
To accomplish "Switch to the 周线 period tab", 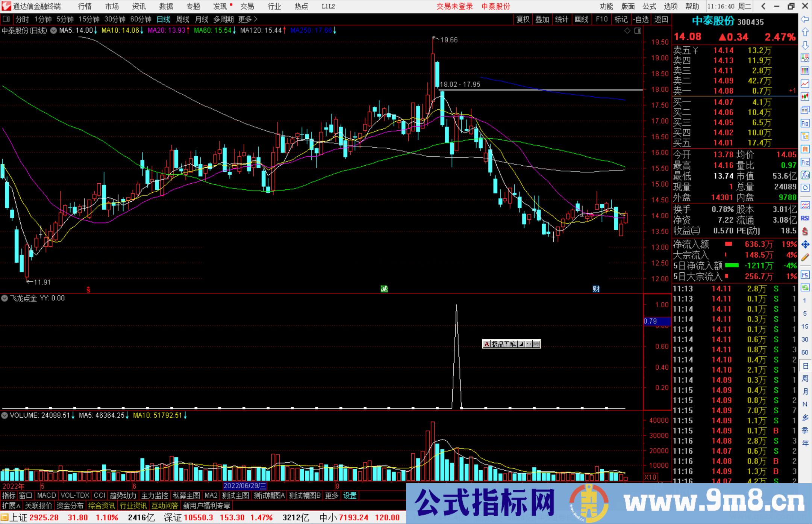I will click(183, 19).
